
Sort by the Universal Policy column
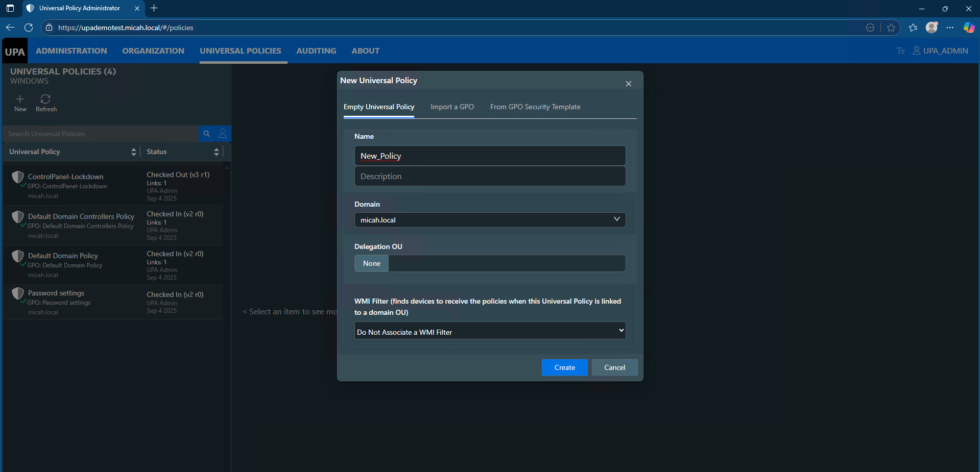point(133,152)
